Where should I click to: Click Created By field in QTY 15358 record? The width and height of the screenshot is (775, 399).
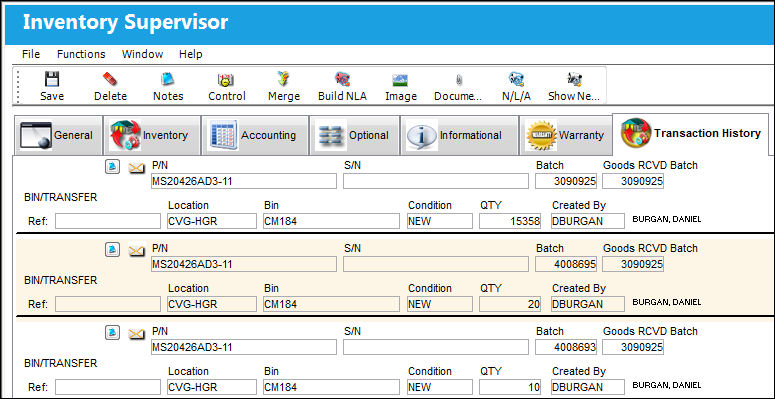588,221
